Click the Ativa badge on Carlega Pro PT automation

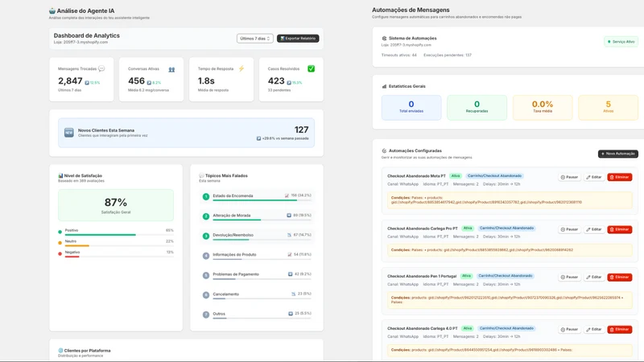(x=468, y=228)
